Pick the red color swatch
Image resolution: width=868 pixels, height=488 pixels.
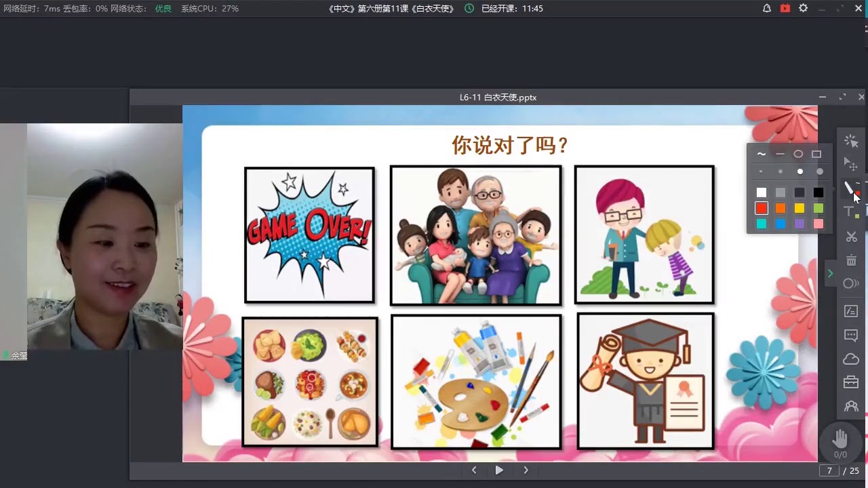(x=762, y=208)
